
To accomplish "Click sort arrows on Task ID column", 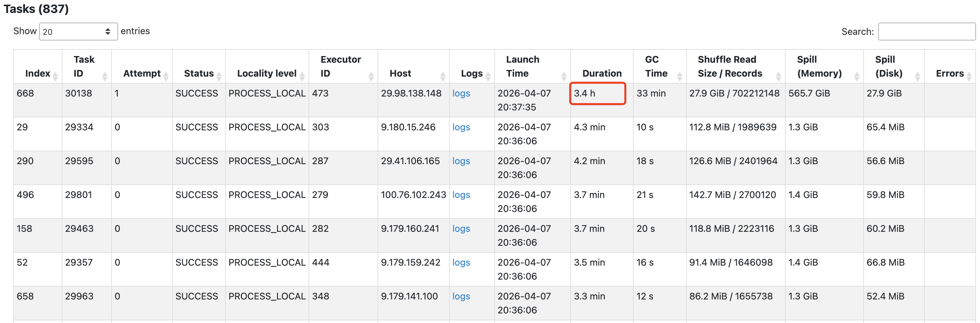I will pos(105,76).
